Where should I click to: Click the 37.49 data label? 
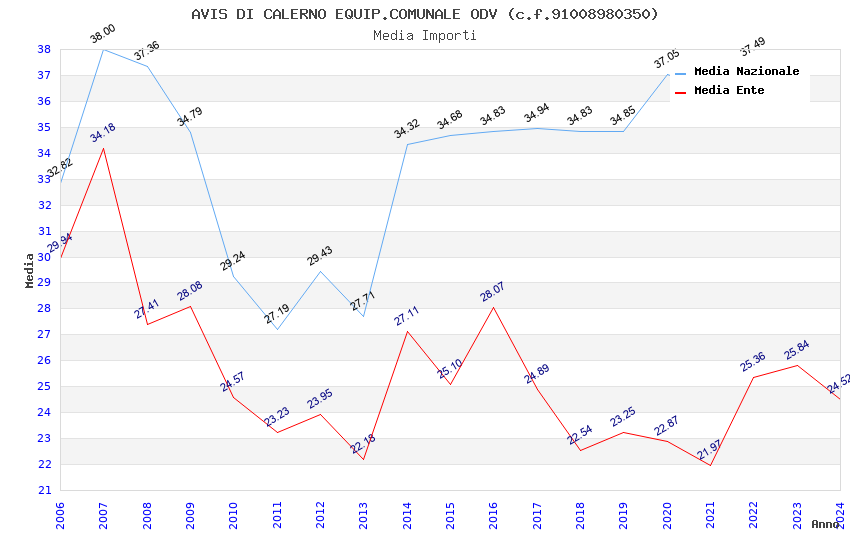click(x=753, y=47)
